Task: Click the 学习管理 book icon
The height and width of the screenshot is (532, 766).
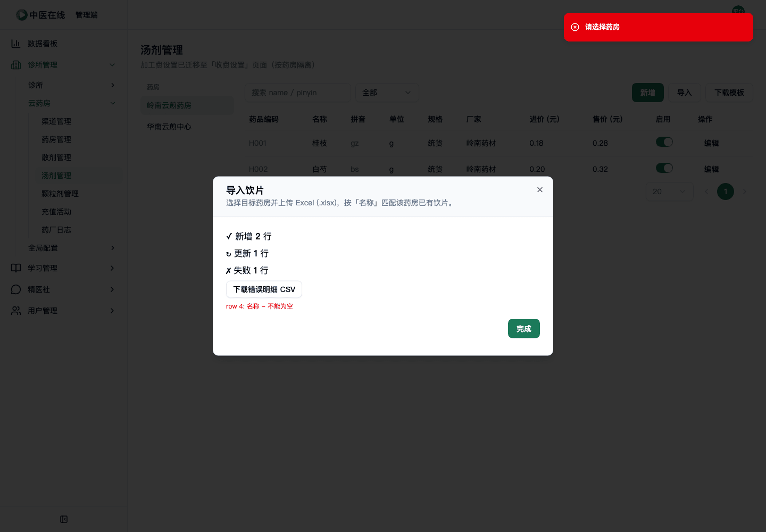Action: 16,268
